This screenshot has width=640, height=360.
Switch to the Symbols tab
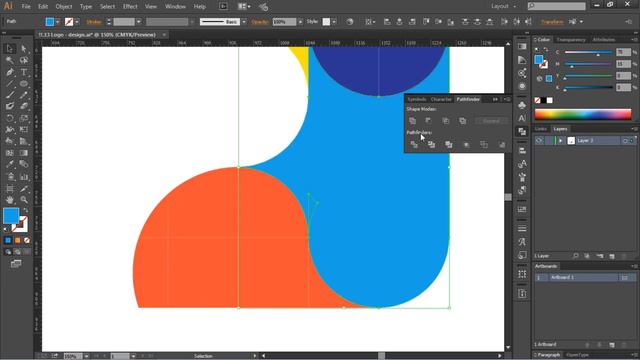(417, 99)
